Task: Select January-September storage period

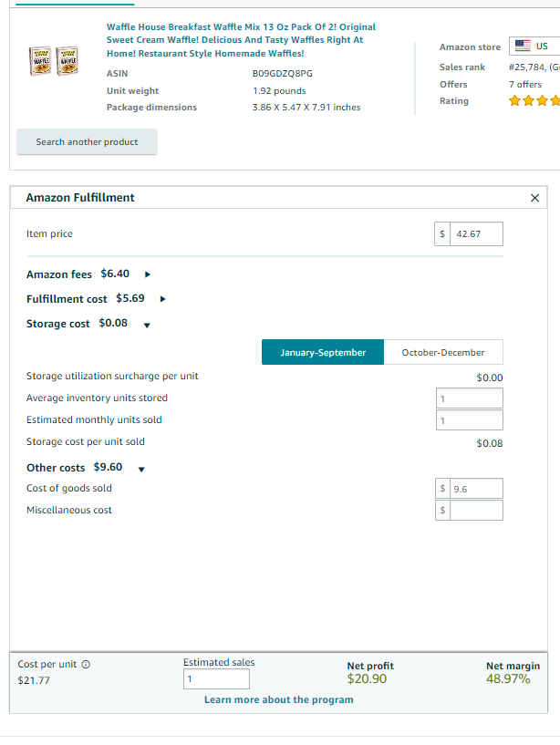Action: pos(323,352)
